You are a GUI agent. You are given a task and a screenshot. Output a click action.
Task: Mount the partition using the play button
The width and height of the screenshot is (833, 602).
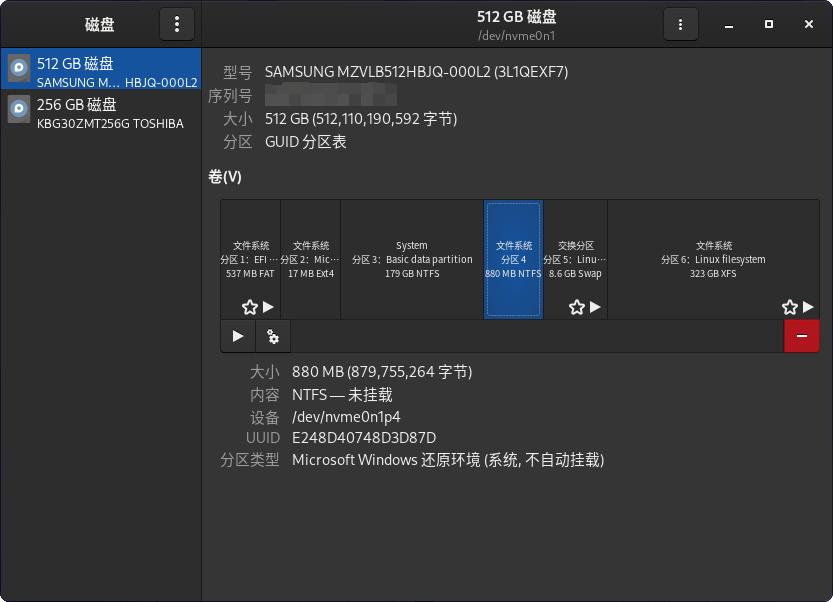[x=237, y=336]
